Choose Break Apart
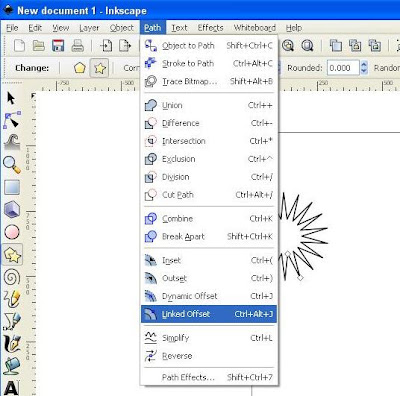This screenshot has width=400, height=396. coord(209,237)
